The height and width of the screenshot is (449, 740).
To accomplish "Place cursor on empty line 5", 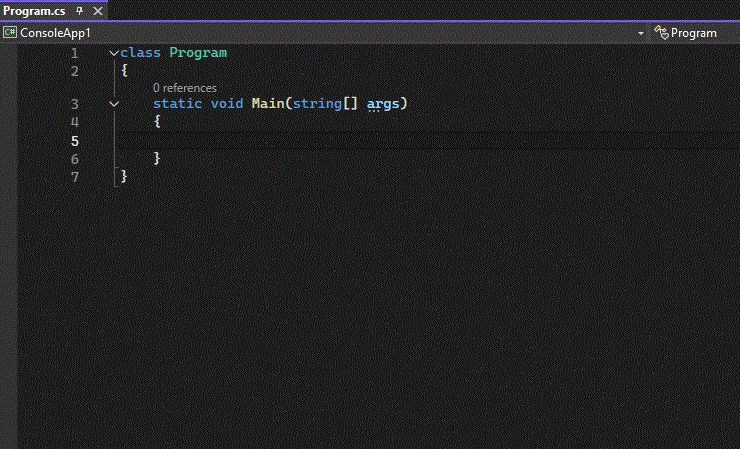I will point(429,141).
